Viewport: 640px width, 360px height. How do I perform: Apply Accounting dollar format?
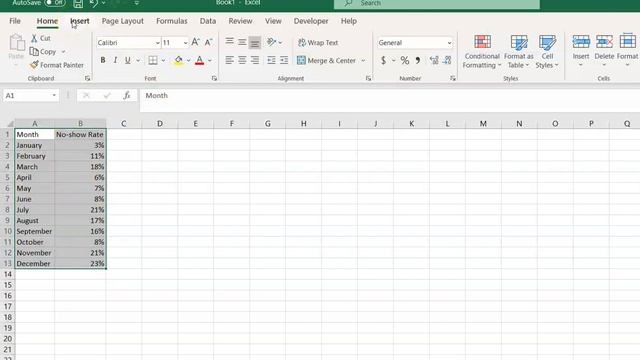pyautogui.click(x=383, y=60)
